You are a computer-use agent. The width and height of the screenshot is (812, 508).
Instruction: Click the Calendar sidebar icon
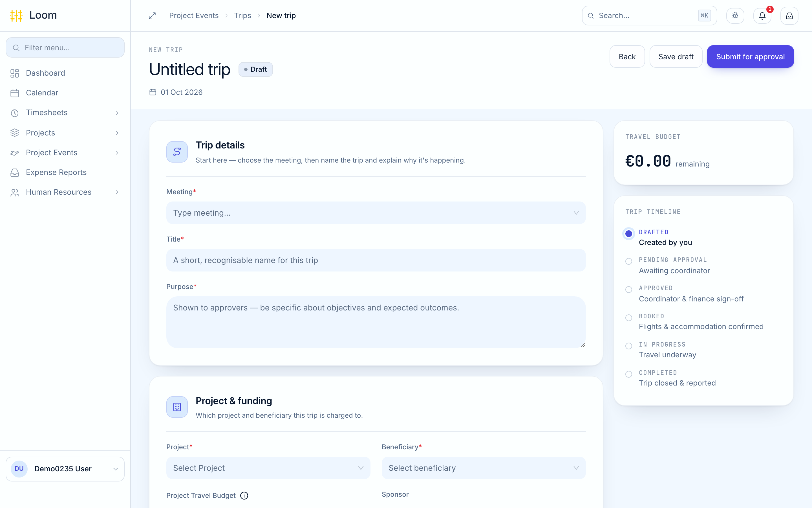point(15,93)
